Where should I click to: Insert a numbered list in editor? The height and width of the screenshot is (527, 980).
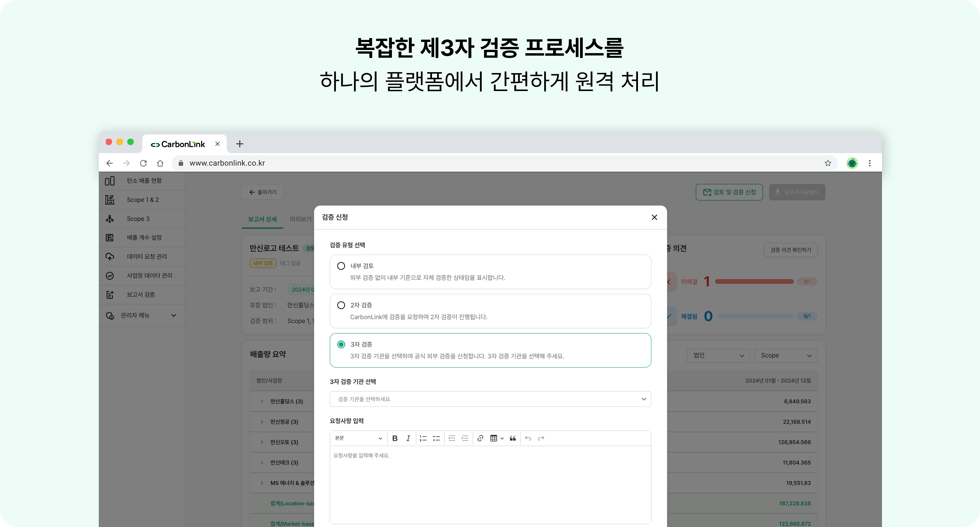coord(423,438)
